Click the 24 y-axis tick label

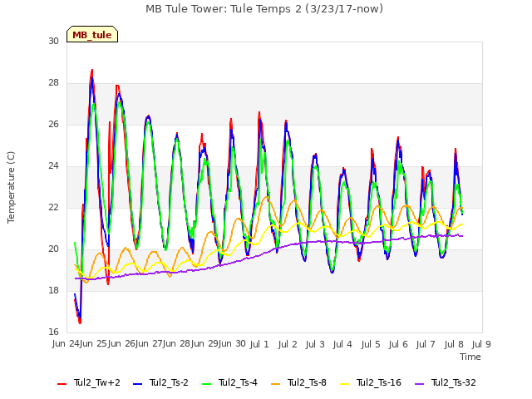[x=53, y=165]
